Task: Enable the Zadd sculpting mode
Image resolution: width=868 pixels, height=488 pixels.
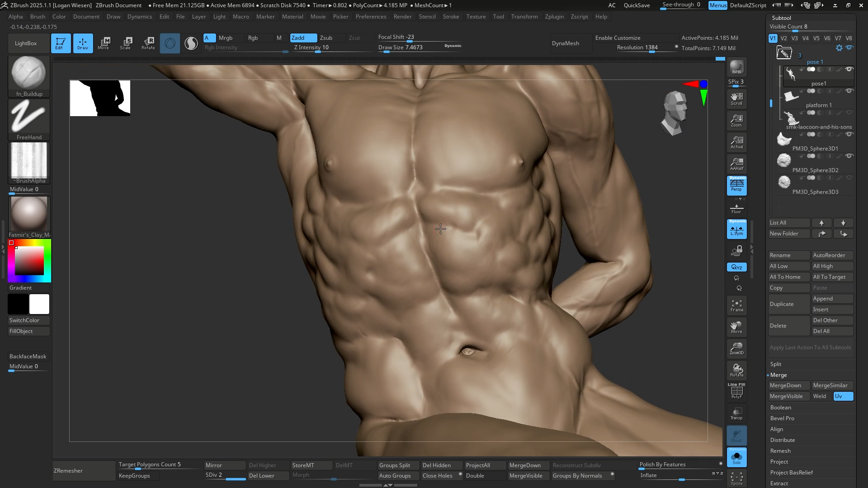Action: [x=303, y=38]
